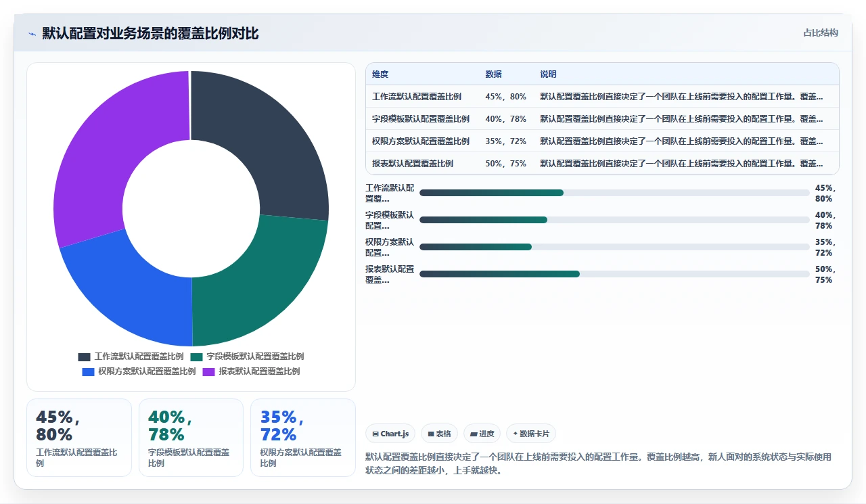This screenshot has width=866, height=504.
Task: Click the page title 默认配置对业务场景的覆盖比例对比
Action: point(150,34)
